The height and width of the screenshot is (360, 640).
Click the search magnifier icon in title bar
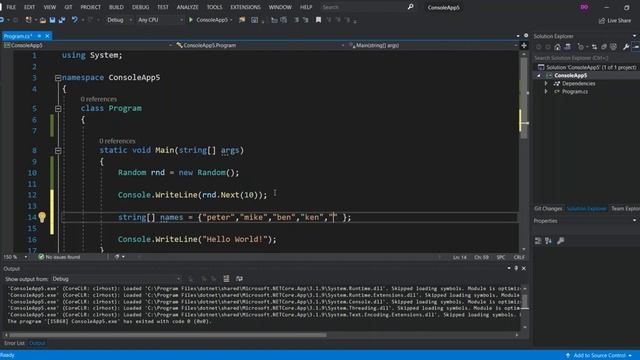tap(410, 7)
